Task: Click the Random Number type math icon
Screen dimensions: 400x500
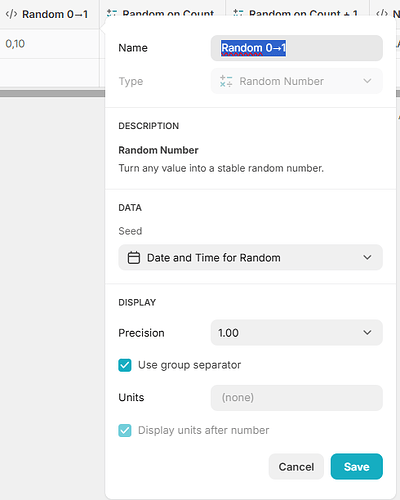Action: tap(226, 81)
